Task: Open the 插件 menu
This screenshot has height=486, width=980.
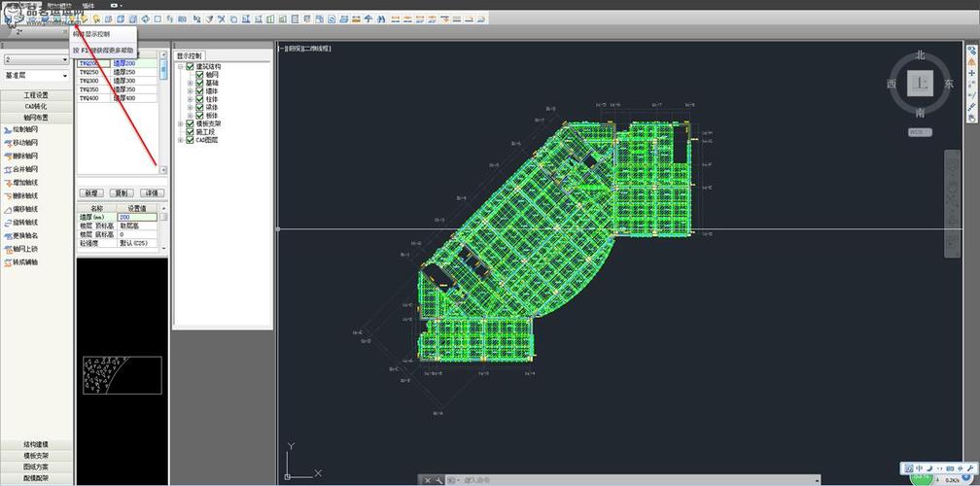Action: click(88, 5)
